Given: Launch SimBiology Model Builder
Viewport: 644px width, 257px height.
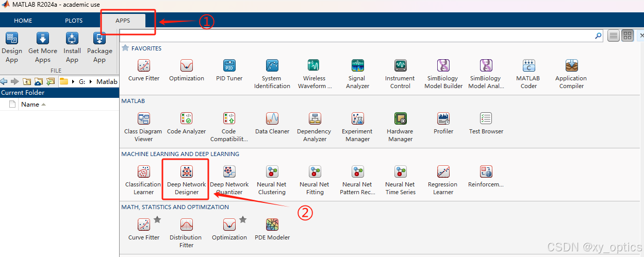Looking at the screenshot, I should (x=443, y=74).
